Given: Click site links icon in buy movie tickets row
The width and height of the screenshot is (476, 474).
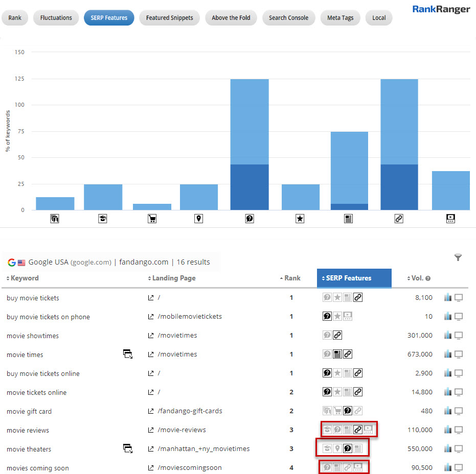Looking at the screenshot, I should (x=358, y=297).
